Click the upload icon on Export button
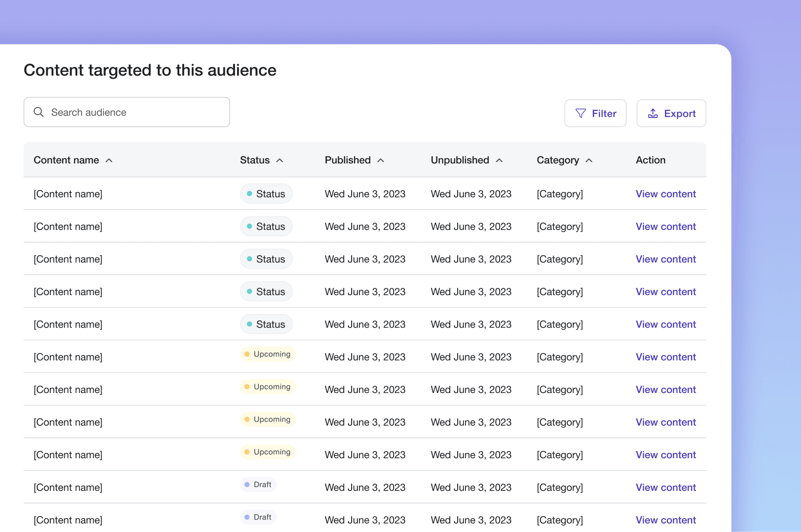Image resolution: width=801 pixels, height=532 pixels. pyautogui.click(x=653, y=113)
